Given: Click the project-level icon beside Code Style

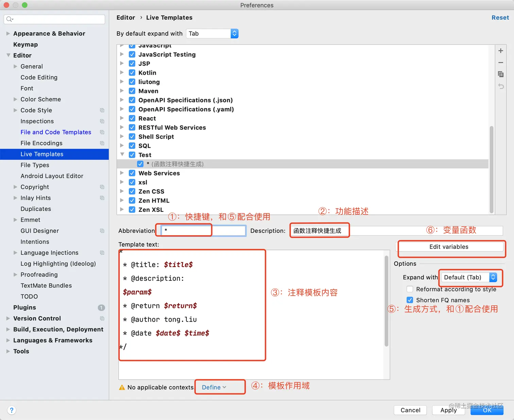Looking at the screenshot, I should [x=102, y=110].
